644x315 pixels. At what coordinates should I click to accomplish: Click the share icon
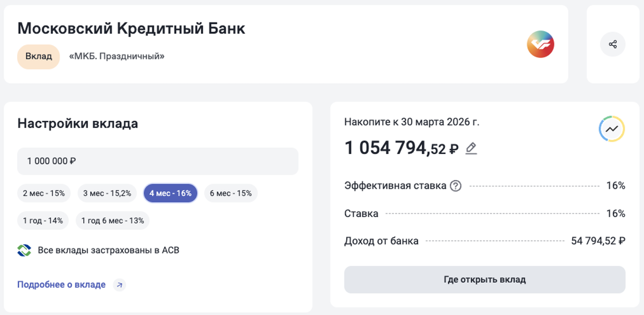(612, 44)
